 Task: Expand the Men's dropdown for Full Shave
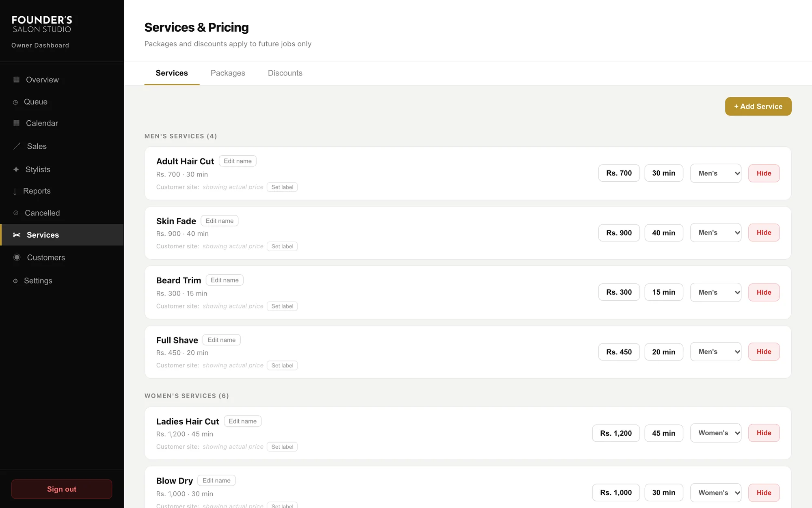coord(716,352)
